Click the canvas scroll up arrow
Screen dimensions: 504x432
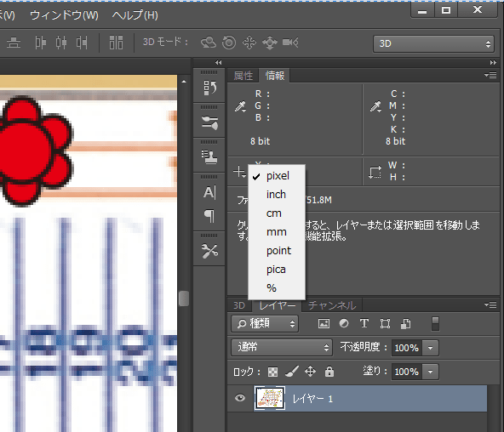(184, 82)
